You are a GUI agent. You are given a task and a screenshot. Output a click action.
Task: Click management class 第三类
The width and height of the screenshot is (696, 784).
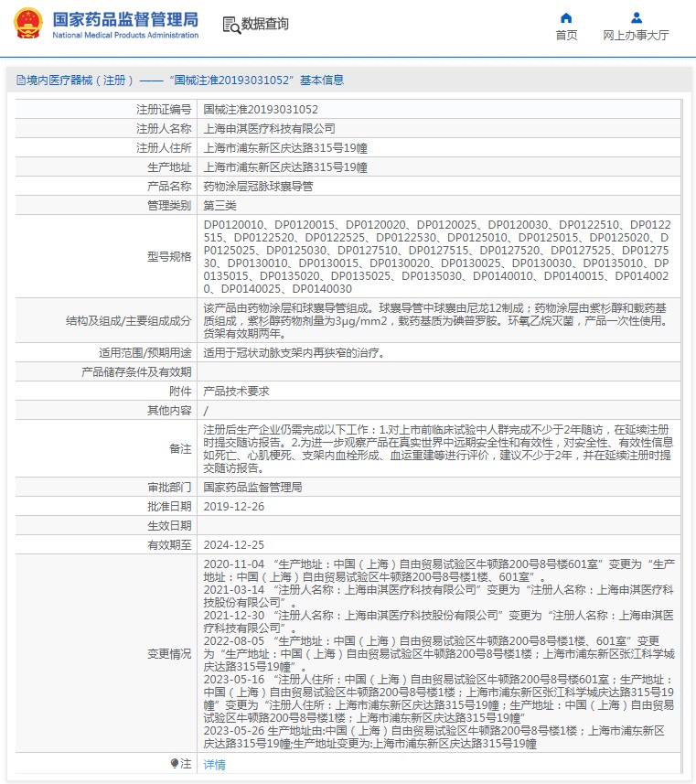[220, 206]
